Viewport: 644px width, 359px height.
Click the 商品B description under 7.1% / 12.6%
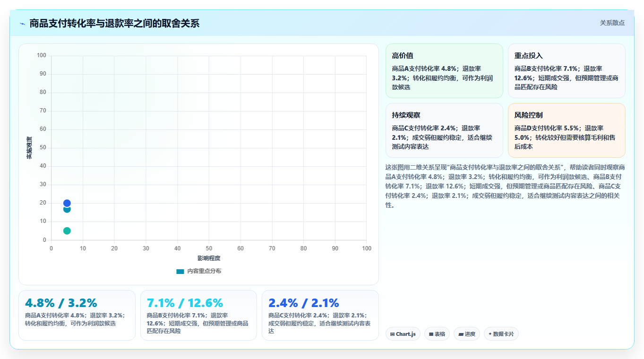click(197, 323)
